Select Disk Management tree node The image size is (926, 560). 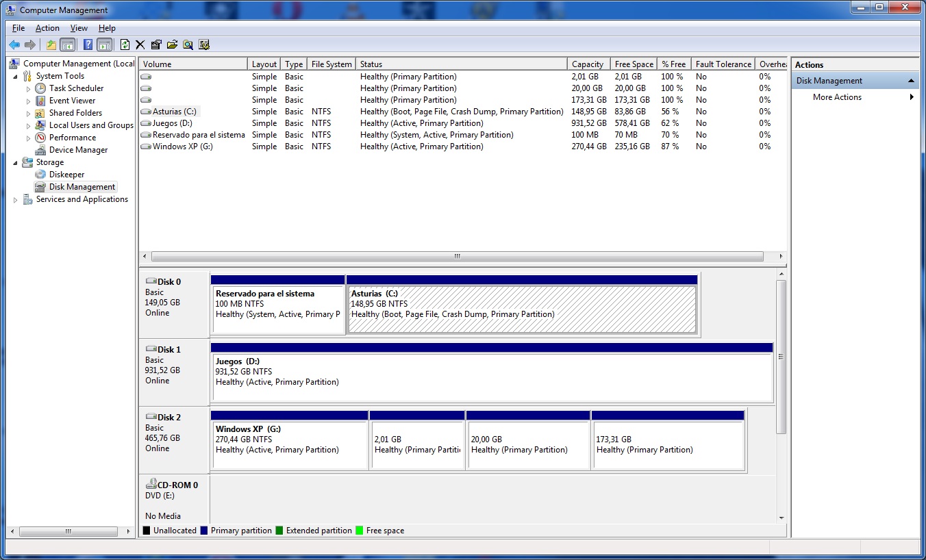(82, 187)
